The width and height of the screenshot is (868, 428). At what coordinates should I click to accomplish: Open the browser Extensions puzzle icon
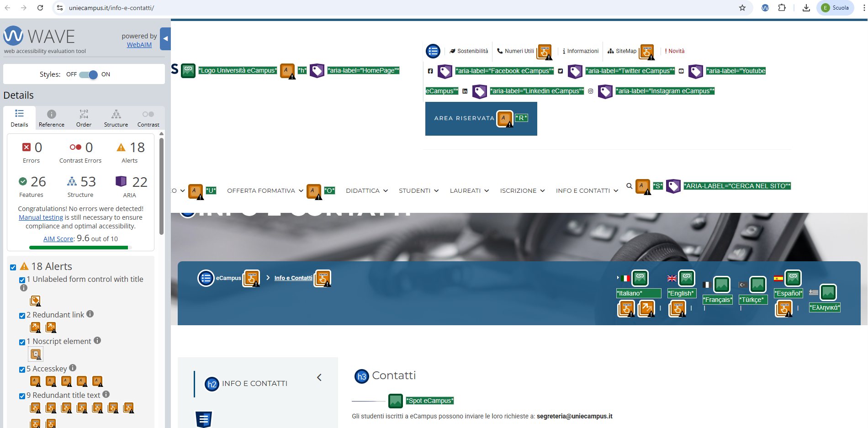tap(782, 8)
